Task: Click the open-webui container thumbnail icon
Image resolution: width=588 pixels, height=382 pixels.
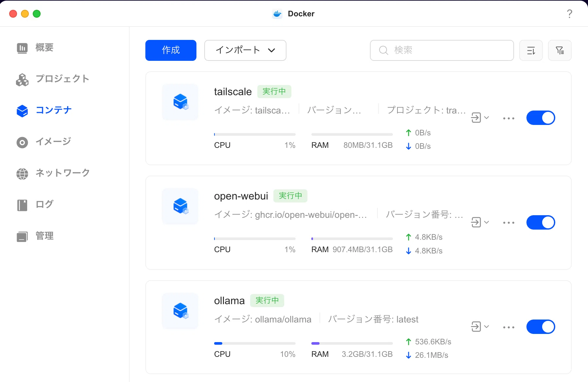Action: pos(180,206)
